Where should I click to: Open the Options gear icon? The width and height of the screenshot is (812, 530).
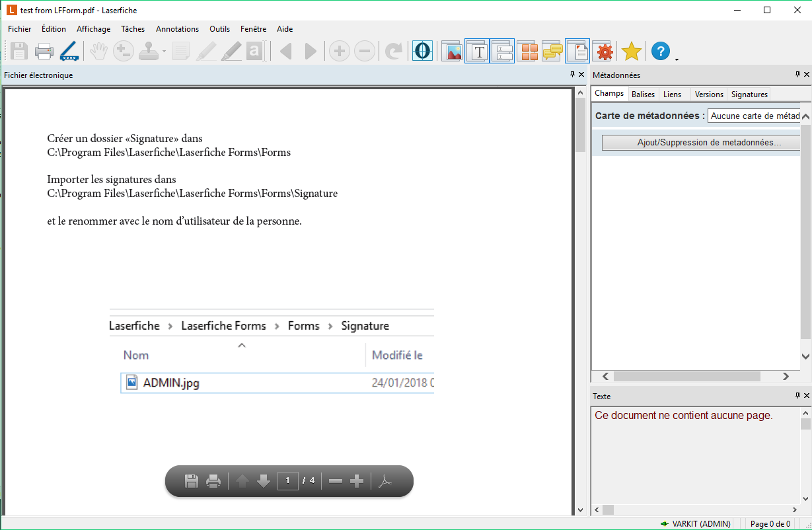click(603, 51)
